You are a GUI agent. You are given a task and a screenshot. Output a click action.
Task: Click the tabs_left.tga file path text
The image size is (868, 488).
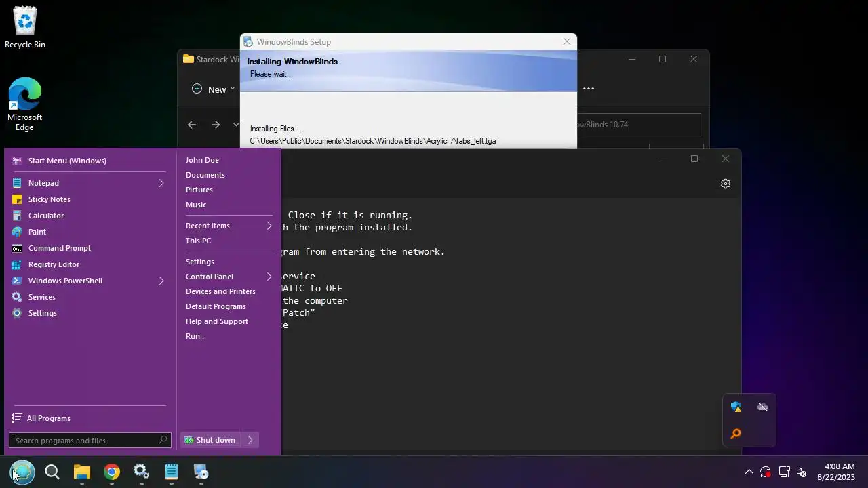point(373,141)
